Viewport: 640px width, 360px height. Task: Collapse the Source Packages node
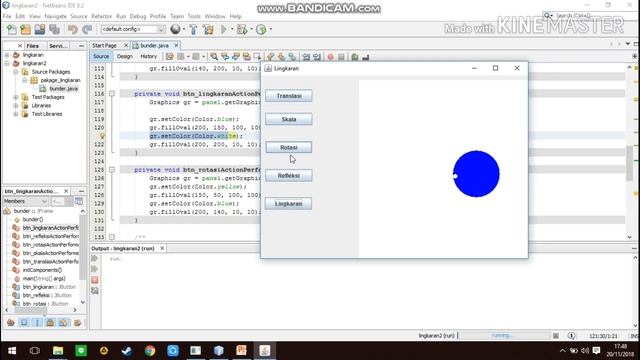(x=16, y=72)
